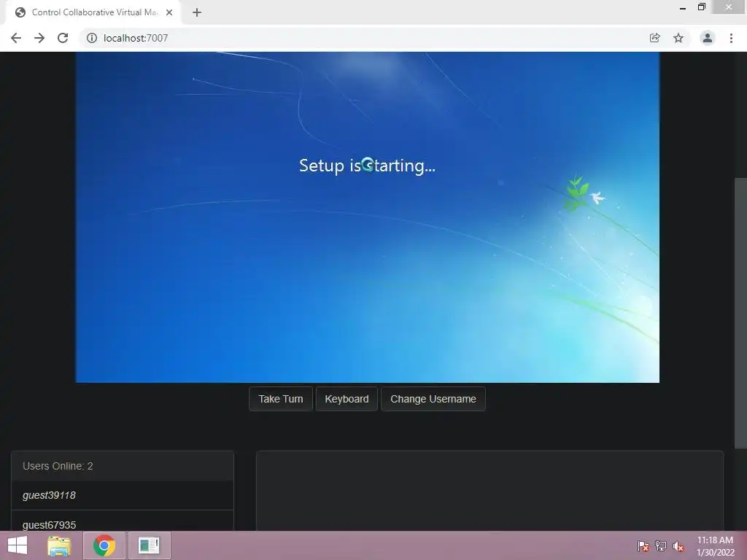Click Change Username button

tap(433, 399)
